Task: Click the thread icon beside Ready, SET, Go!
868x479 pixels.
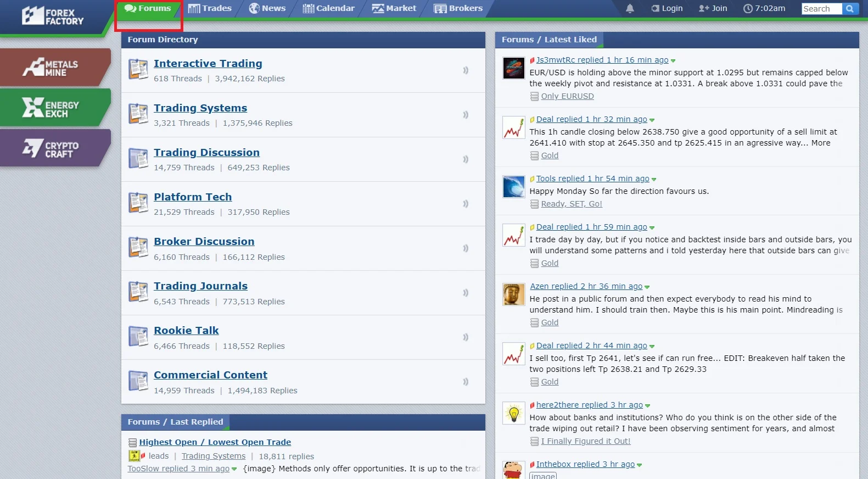Action: [534, 204]
